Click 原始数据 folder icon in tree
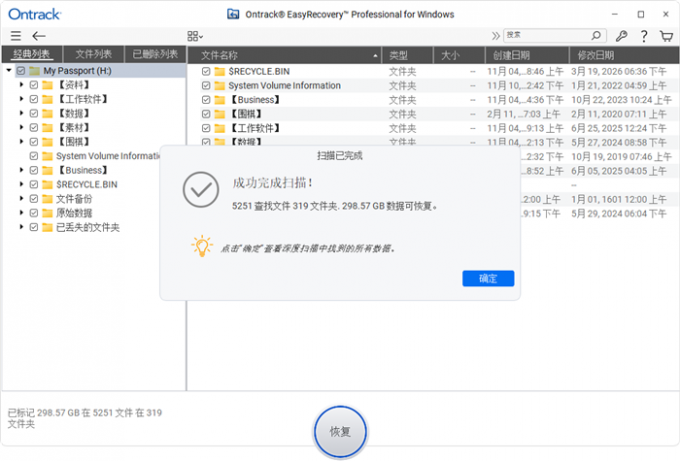The height and width of the screenshot is (461, 680). point(47,213)
